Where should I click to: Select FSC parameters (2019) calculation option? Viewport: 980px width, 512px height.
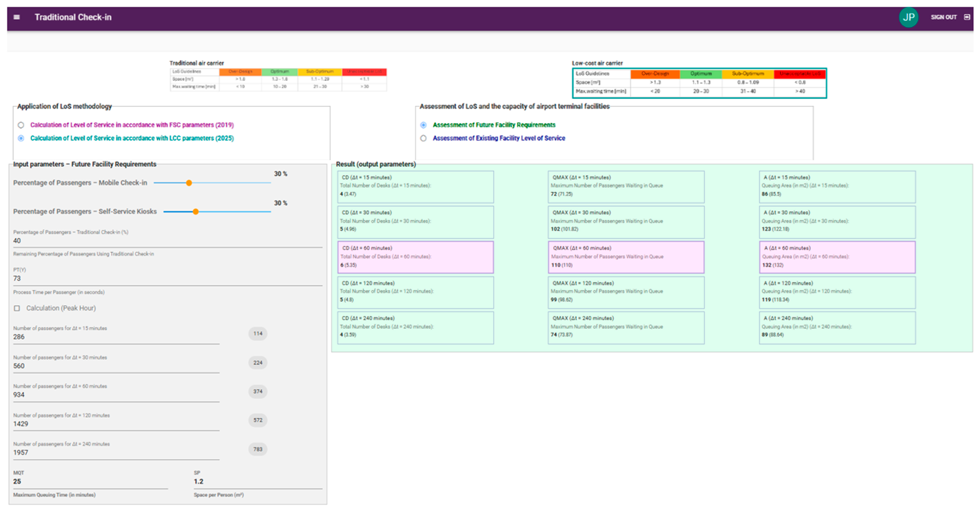21,125
